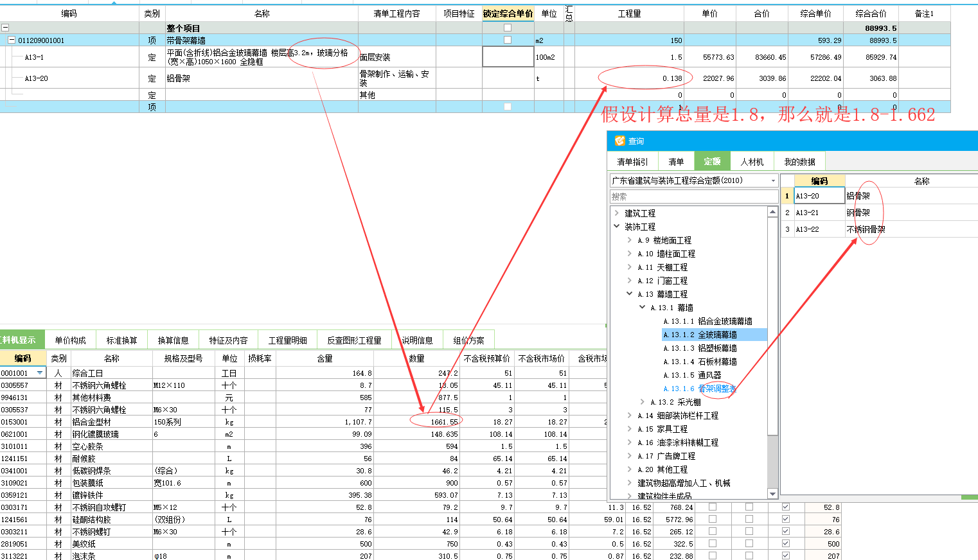Select the A13-1 row code cell
The height and width of the screenshot is (560, 978).
coord(69,57)
